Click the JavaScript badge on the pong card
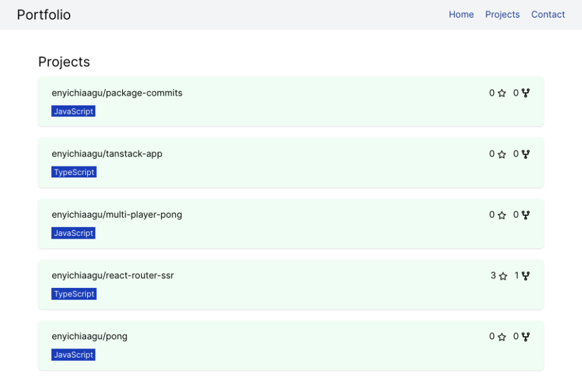 73,355
